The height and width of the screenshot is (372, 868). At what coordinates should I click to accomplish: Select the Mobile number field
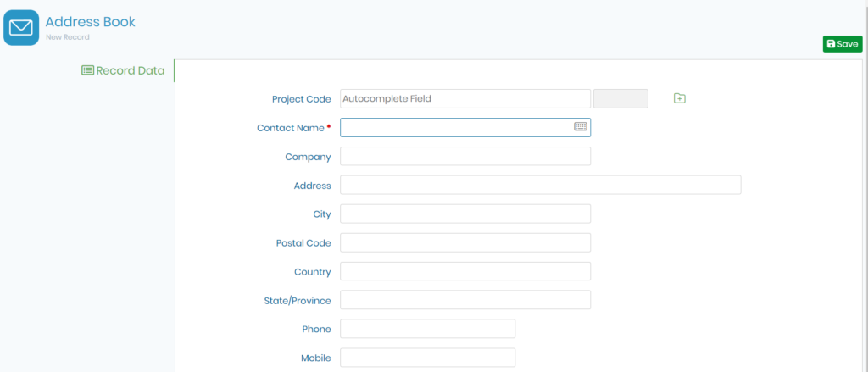tap(427, 358)
